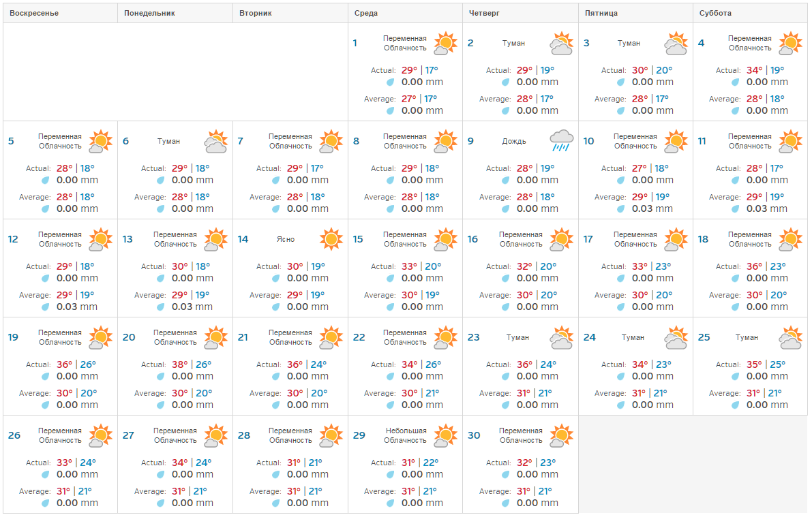Click the fog icon on day 23

click(x=561, y=338)
